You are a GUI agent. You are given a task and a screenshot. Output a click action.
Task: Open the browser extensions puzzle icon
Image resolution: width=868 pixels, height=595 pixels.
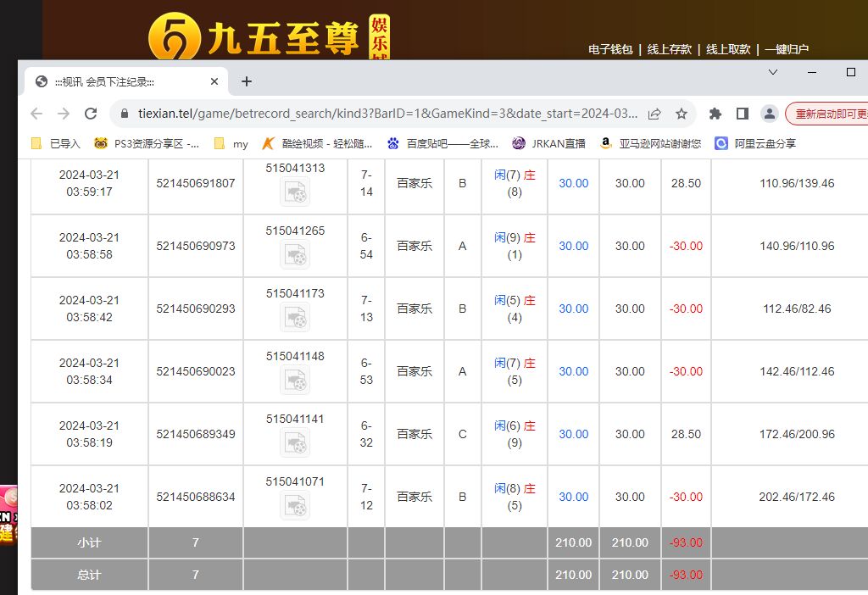[x=715, y=114]
